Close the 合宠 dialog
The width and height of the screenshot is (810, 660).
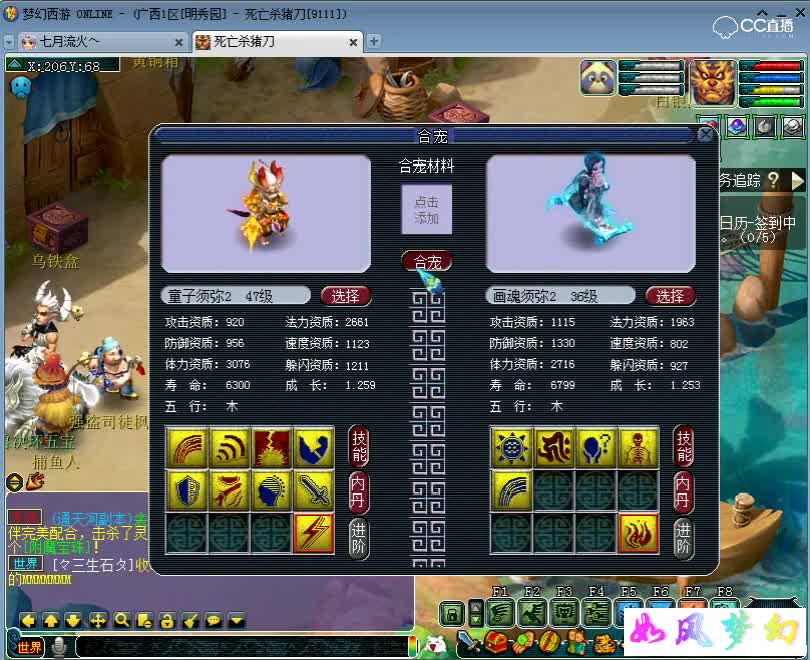(x=705, y=135)
